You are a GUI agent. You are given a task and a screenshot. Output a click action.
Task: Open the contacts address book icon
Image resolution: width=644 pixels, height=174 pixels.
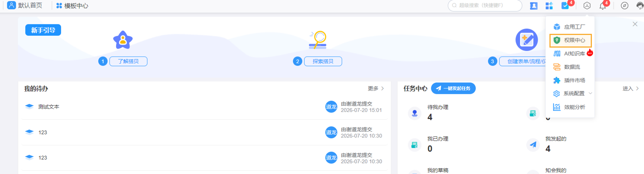[x=533, y=6]
